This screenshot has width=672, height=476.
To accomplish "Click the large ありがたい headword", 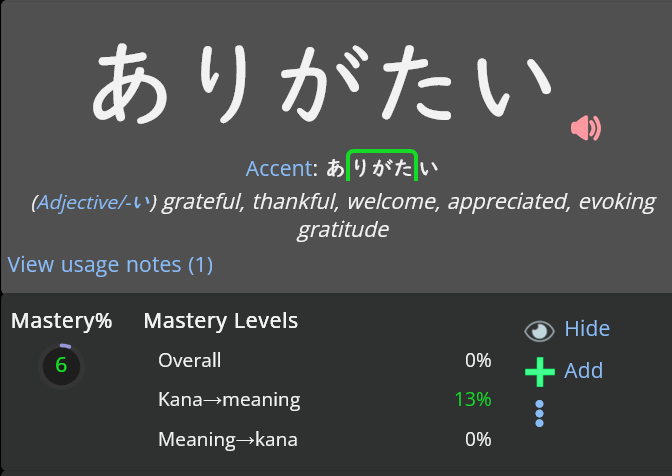I will tap(322, 82).
